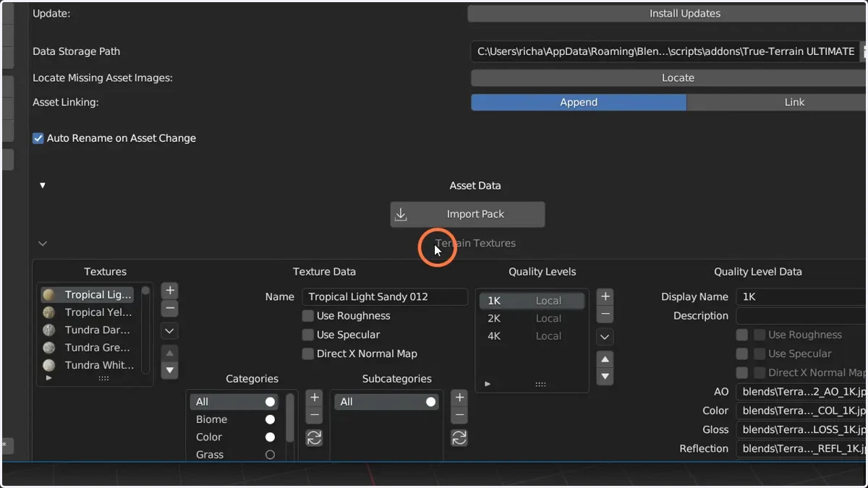The image size is (868, 488).
Task: Select the 1K quality level row
Action: click(x=532, y=301)
